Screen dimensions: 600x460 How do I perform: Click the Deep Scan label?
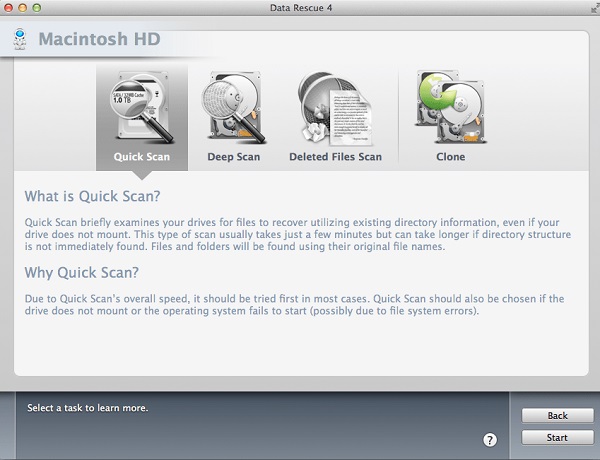point(233,157)
